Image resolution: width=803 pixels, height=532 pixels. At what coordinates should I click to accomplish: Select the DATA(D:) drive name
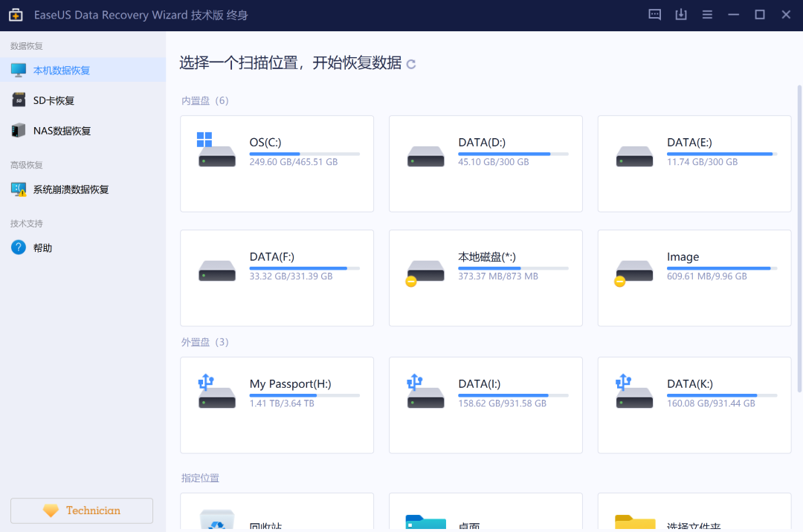[x=482, y=142]
